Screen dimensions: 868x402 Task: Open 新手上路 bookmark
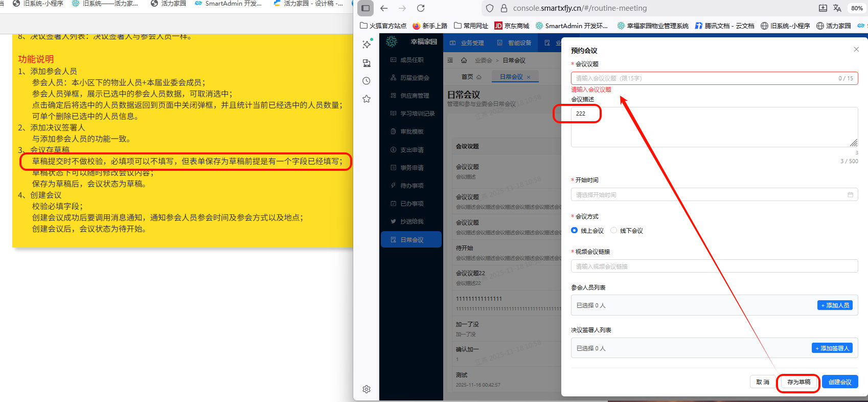click(430, 26)
